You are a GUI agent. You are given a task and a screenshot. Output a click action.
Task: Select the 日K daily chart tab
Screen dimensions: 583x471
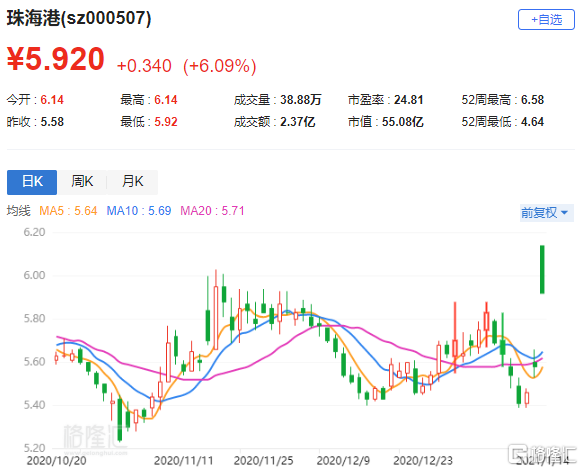32,182
